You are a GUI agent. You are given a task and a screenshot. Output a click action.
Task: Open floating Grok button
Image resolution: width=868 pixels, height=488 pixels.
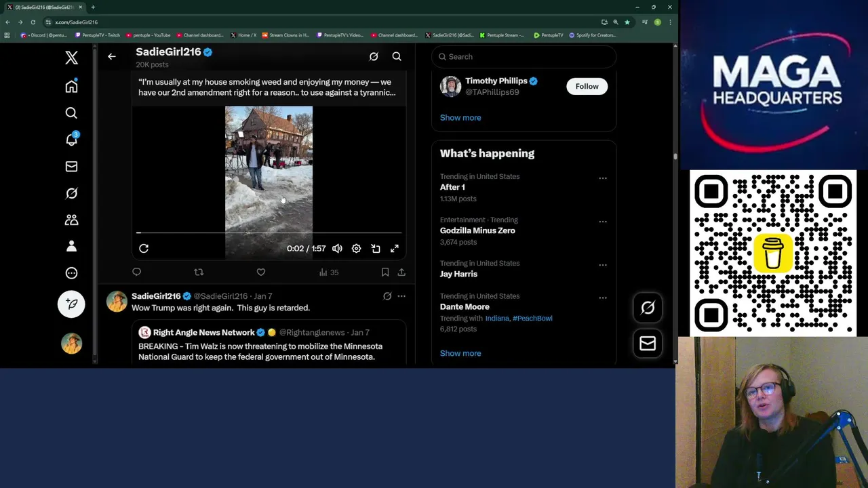pos(648,308)
